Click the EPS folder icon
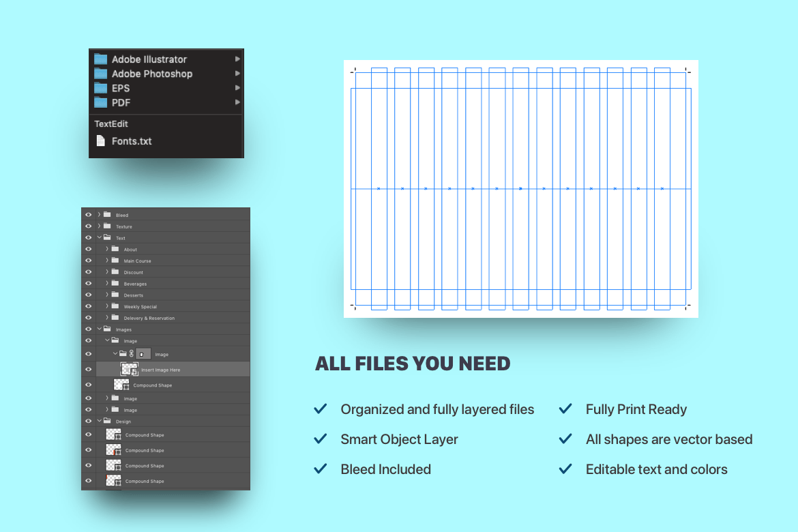The width and height of the screenshot is (798, 532). click(101, 88)
